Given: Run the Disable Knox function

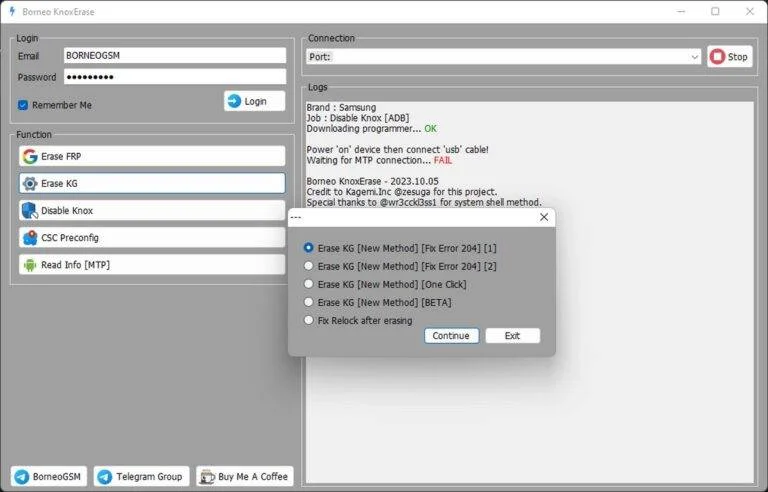Looking at the screenshot, I should [152, 211].
